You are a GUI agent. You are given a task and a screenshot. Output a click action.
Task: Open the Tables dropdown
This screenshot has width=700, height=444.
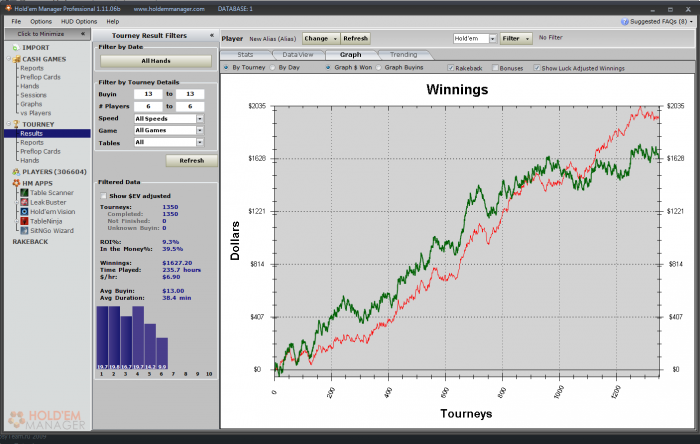point(200,142)
